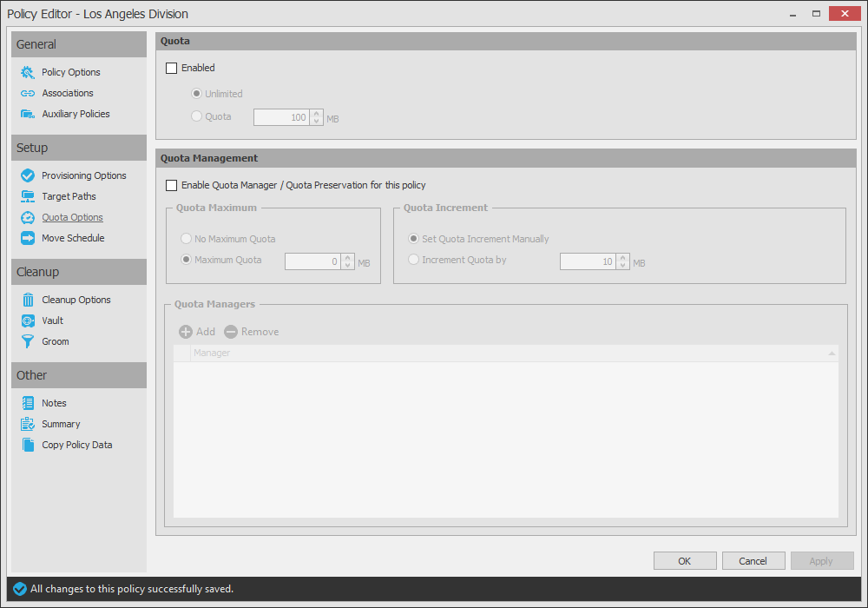Viewport: 868px width, 608px height.
Task: Click the Auxiliary Policies folder icon
Action: (x=28, y=114)
